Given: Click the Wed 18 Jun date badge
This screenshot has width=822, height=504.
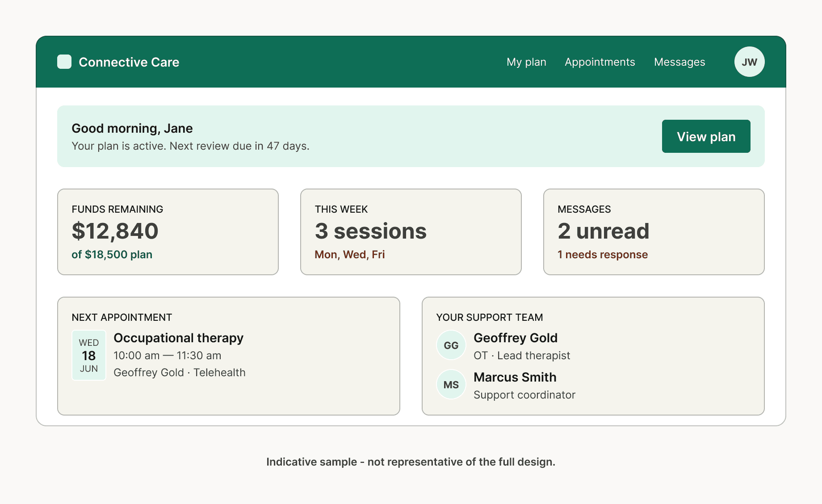Looking at the screenshot, I should click(x=88, y=355).
